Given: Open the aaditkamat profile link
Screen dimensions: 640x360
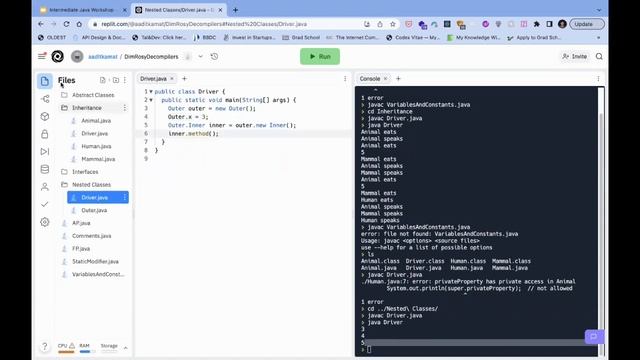Looking at the screenshot, I should click(103, 57).
